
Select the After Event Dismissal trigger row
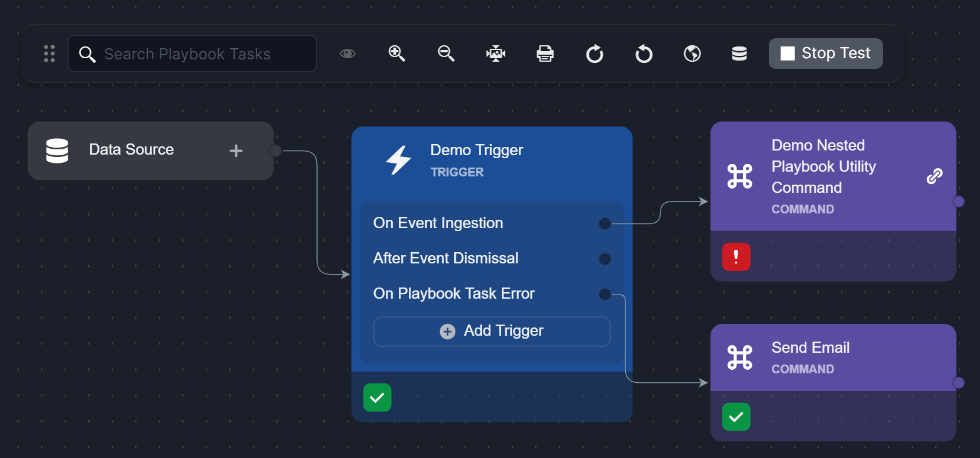pos(445,259)
